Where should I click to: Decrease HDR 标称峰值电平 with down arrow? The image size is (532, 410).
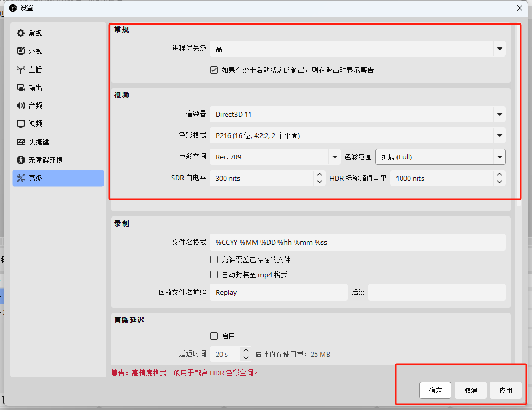pyautogui.click(x=499, y=182)
